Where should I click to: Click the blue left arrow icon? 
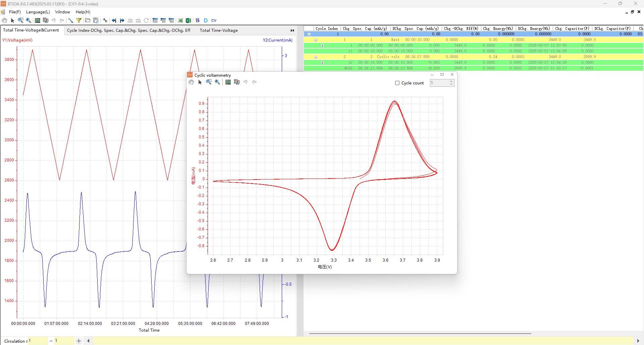pyautogui.click(x=114, y=20)
